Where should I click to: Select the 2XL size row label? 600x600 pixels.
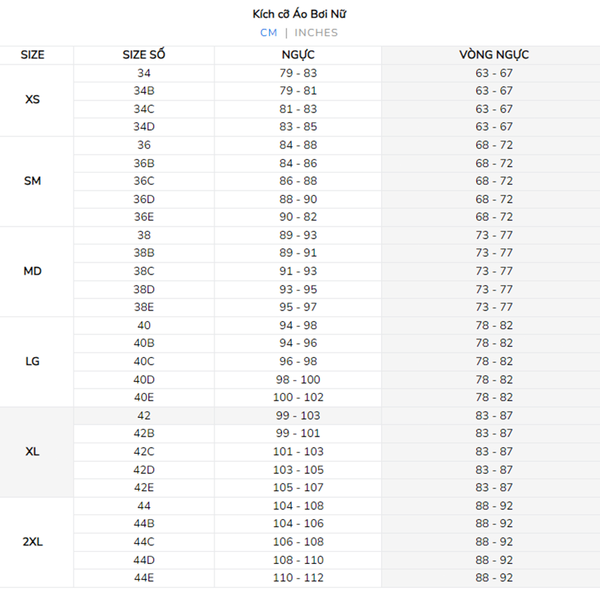coord(32,541)
